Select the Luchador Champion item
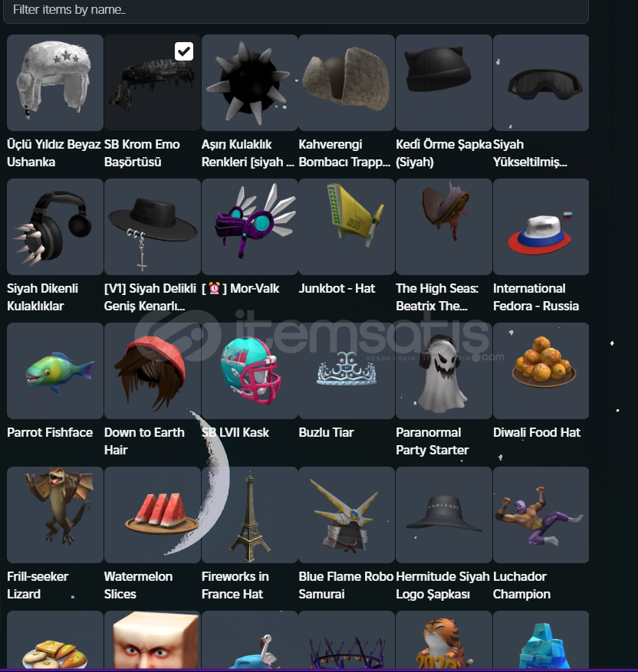 click(541, 515)
